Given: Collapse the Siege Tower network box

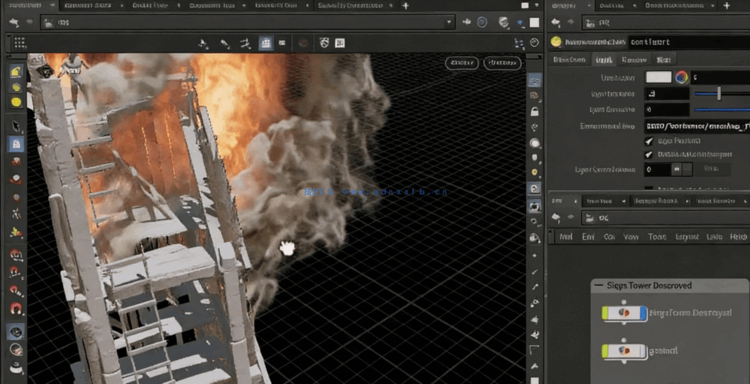Looking at the screenshot, I should click(x=598, y=285).
